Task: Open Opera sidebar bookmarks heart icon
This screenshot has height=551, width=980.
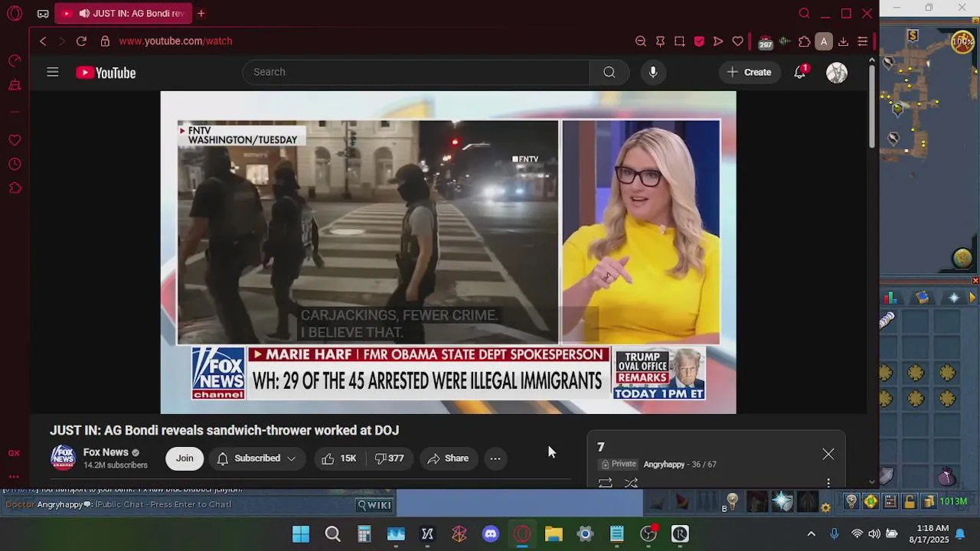Action: 15,140
